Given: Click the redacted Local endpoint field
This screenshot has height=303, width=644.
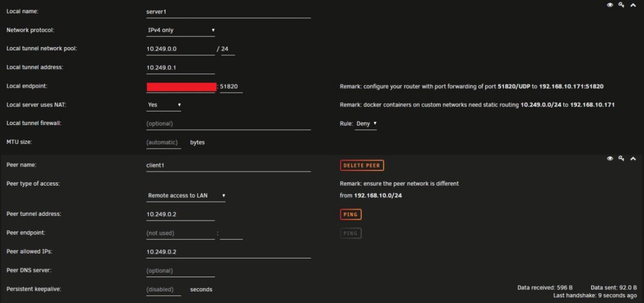Looking at the screenshot, I should [x=181, y=87].
